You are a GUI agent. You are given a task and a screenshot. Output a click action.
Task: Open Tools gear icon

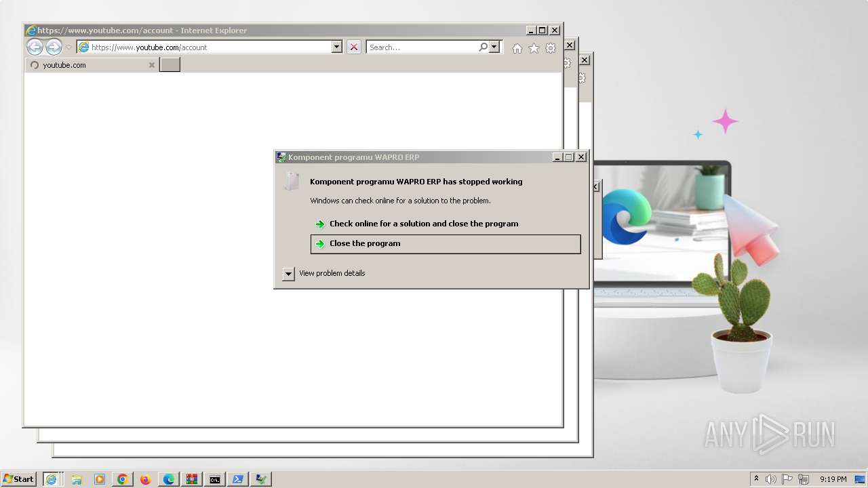551,48
